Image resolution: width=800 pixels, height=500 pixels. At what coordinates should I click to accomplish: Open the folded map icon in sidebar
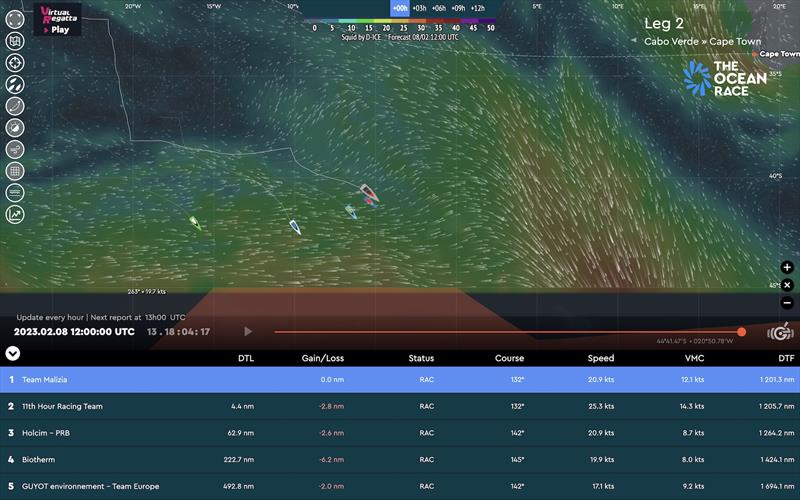point(15,41)
